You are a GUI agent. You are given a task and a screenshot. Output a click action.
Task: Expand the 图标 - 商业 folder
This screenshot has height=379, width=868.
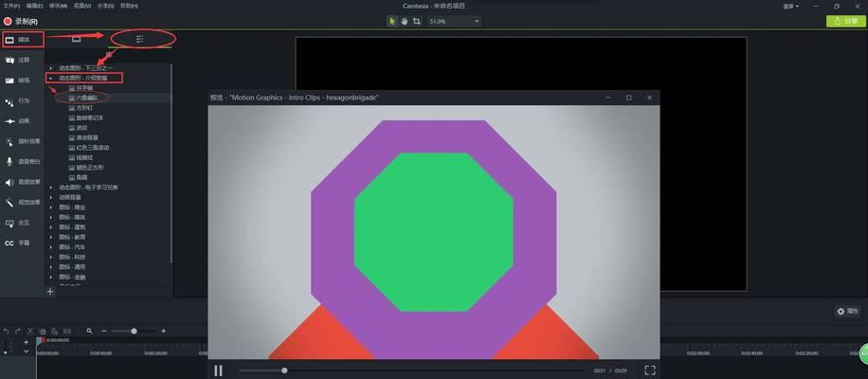point(51,207)
